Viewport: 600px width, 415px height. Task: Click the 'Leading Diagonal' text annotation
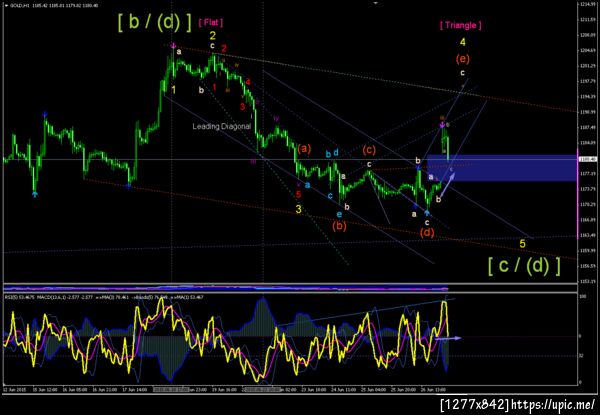click(x=222, y=126)
